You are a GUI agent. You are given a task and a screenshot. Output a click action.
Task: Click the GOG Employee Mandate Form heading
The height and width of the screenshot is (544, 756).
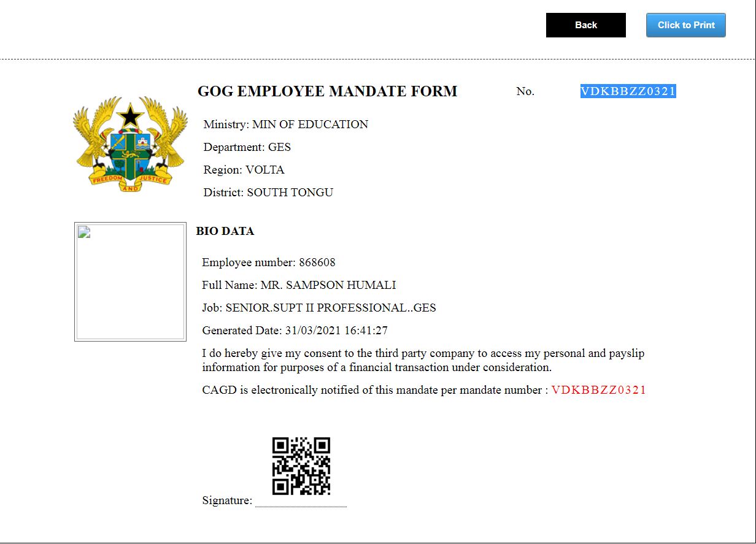click(327, 91)
